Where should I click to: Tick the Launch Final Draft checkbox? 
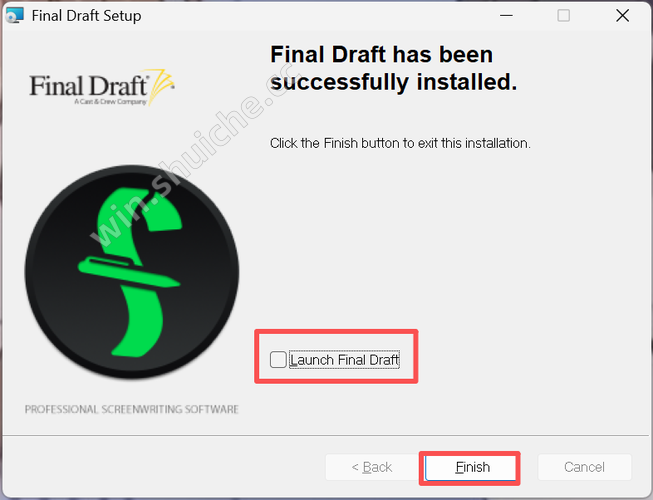click(x=278, y=359)
